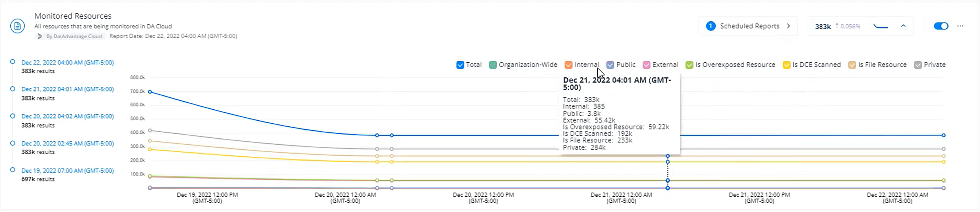This screenshot has height=212, width=980.
Task: Click the timeline circle for Dec 19 report
Action: pyautogui.click(x=12, y=170)
